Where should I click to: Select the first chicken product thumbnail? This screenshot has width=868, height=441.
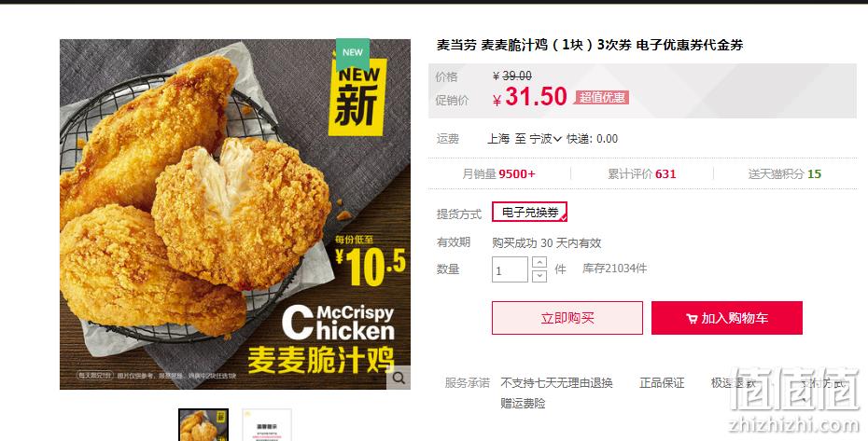[x=203, y=425]
